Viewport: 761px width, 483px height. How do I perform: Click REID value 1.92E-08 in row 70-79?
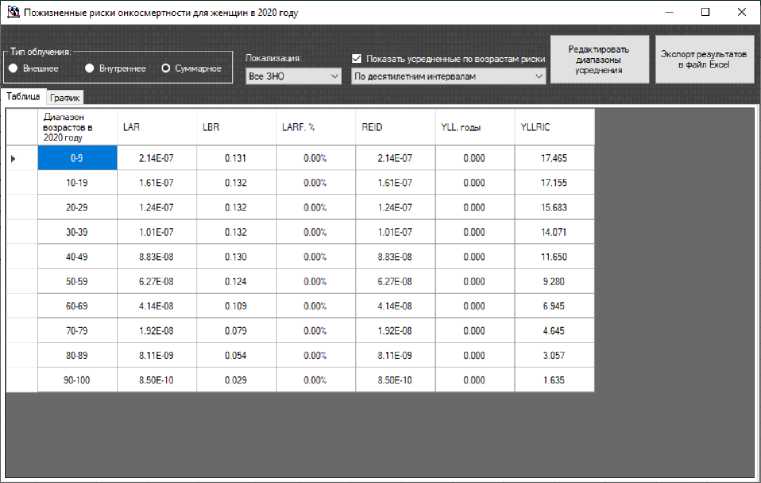click(x=396, y=331)
